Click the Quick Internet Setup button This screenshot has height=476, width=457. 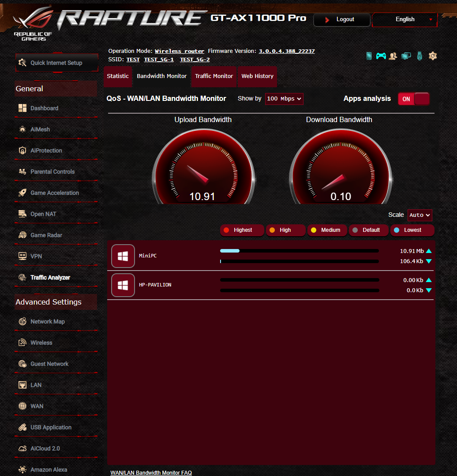pos(57,63)
